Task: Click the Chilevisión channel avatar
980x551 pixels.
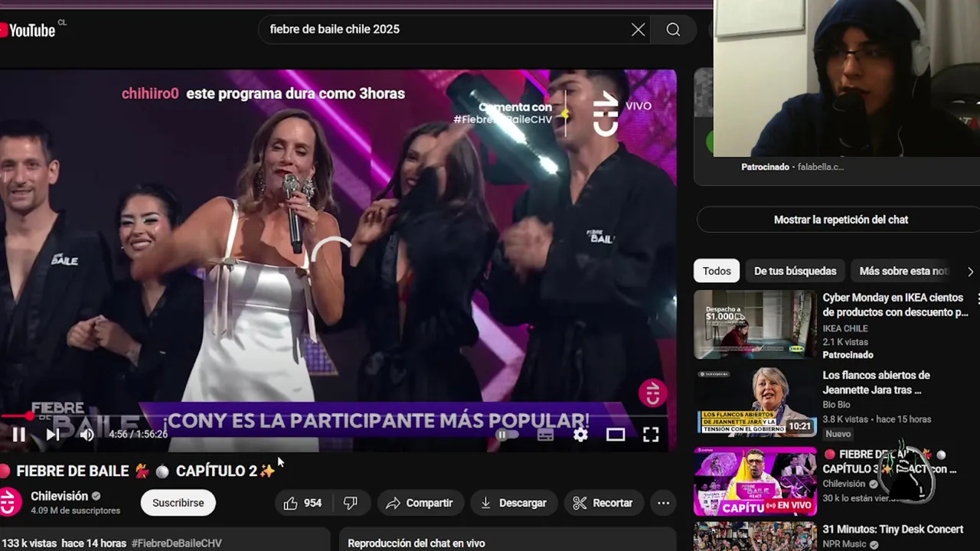Action: click(x=9, y=502)
